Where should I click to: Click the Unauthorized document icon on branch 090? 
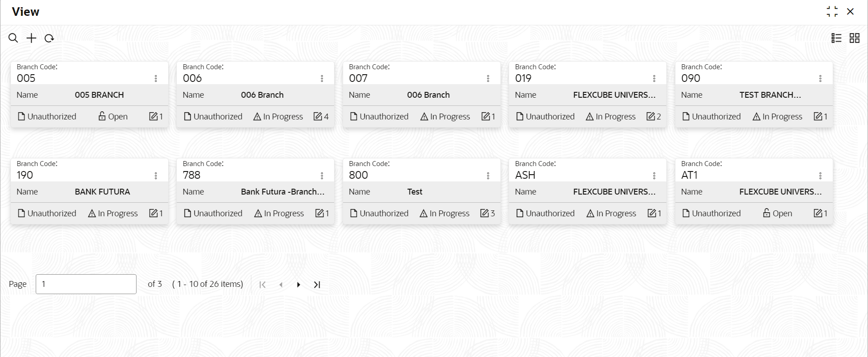(686, 116)
